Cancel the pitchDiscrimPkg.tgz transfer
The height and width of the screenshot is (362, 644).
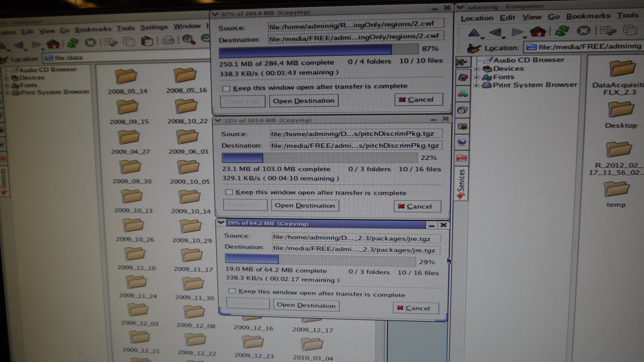[x=417, y=206]
